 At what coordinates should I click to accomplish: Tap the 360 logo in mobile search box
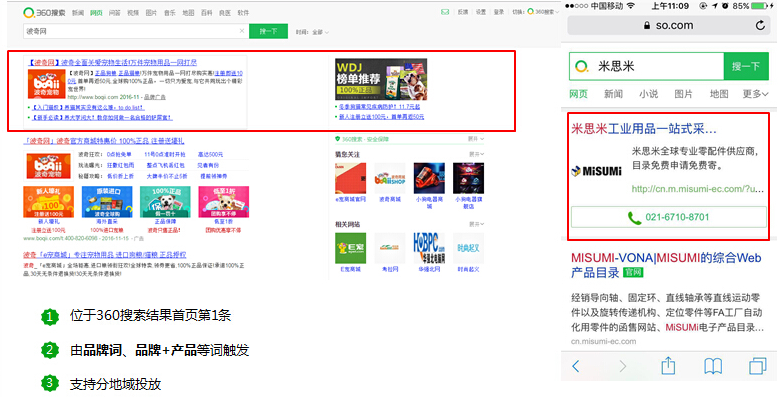tap(582, 66)
